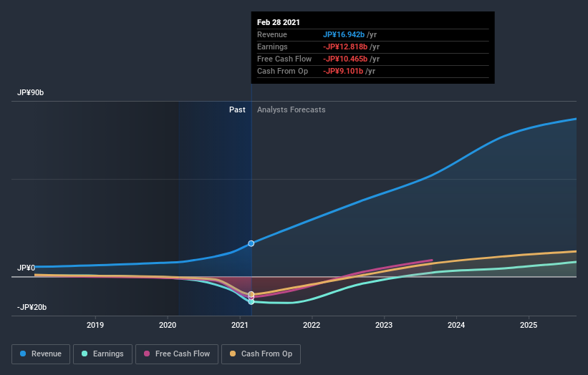The width and height of the screenshot is (588, 375).
Task: Click the 2024 x-axis label
Action: pos(456,325)
